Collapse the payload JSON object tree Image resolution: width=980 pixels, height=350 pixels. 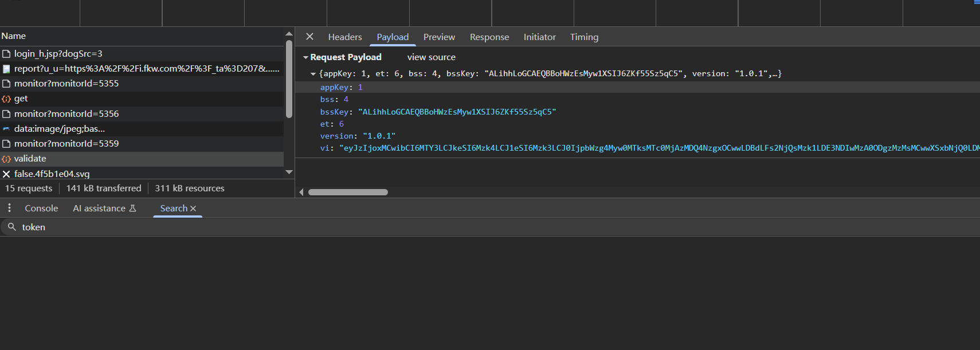pyautogui.click(x=313, y=74)
